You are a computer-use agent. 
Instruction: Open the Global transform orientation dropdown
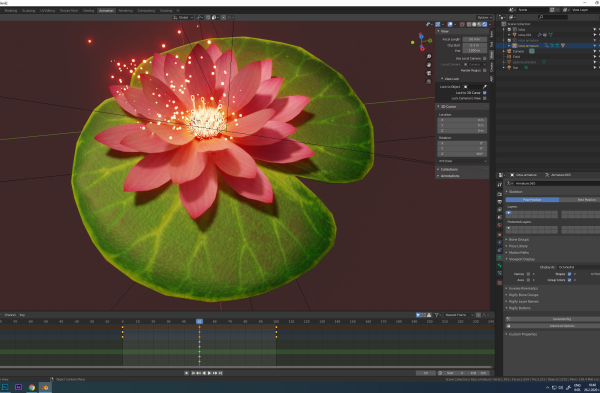click(183, 17)
